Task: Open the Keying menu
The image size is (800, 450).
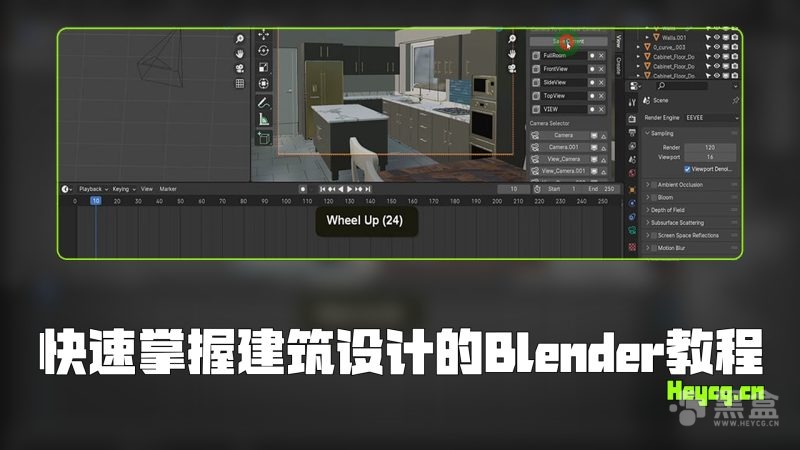Action: point(123,189)
